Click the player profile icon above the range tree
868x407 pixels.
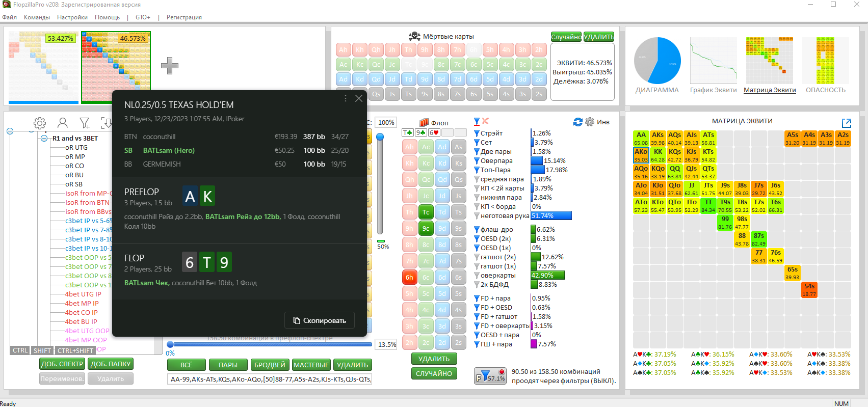pyautogui.click(x=63, y=123)
